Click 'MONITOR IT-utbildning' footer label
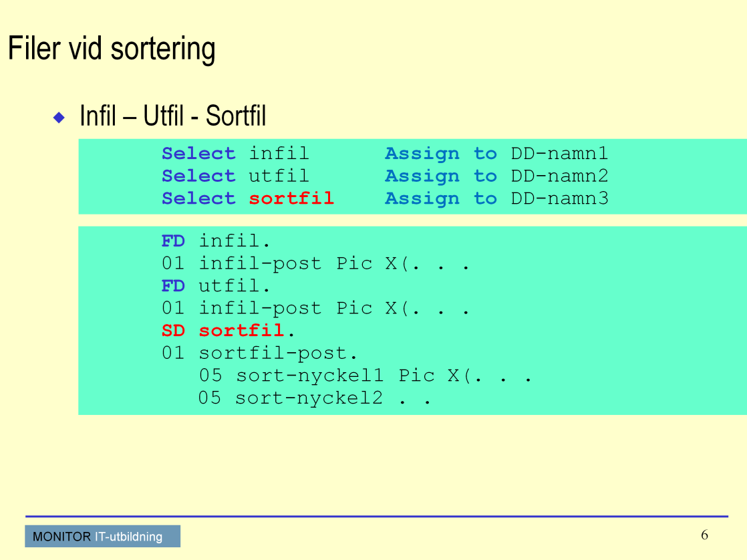 click(x=103, y=536)
